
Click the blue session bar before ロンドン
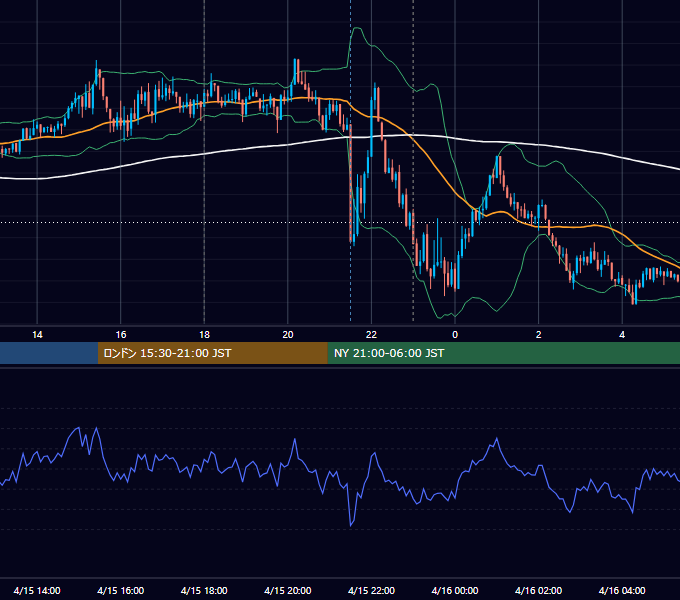click(x=49, y=353)
